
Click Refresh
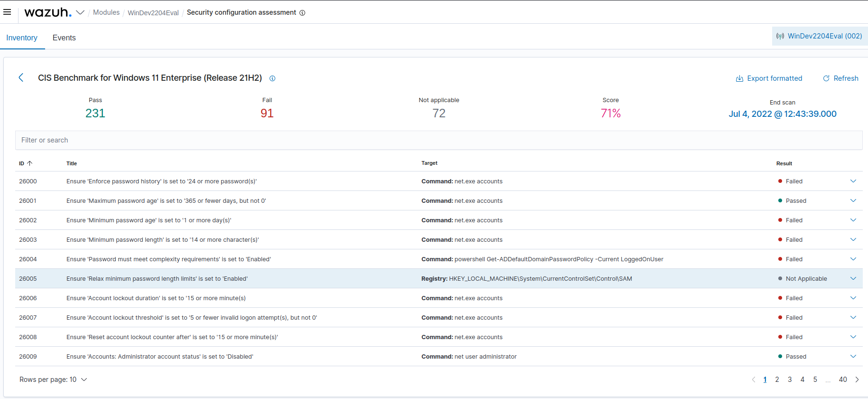click(840, 78)
